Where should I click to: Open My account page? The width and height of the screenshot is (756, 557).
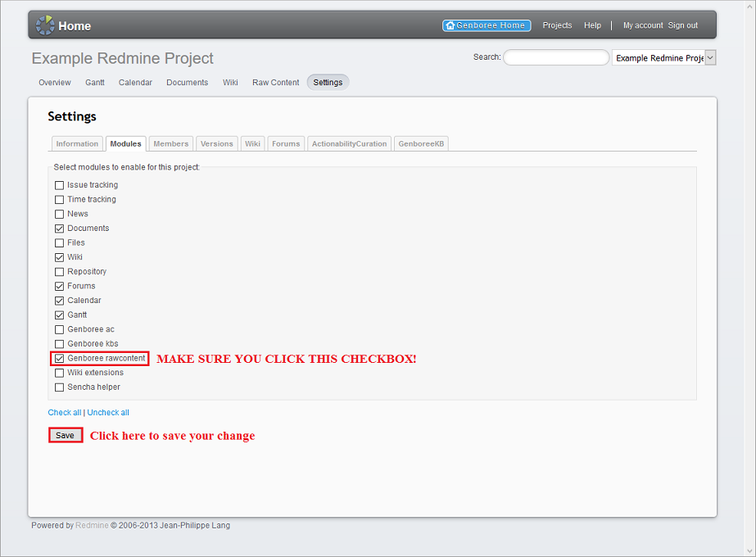(x=642, y=25)
